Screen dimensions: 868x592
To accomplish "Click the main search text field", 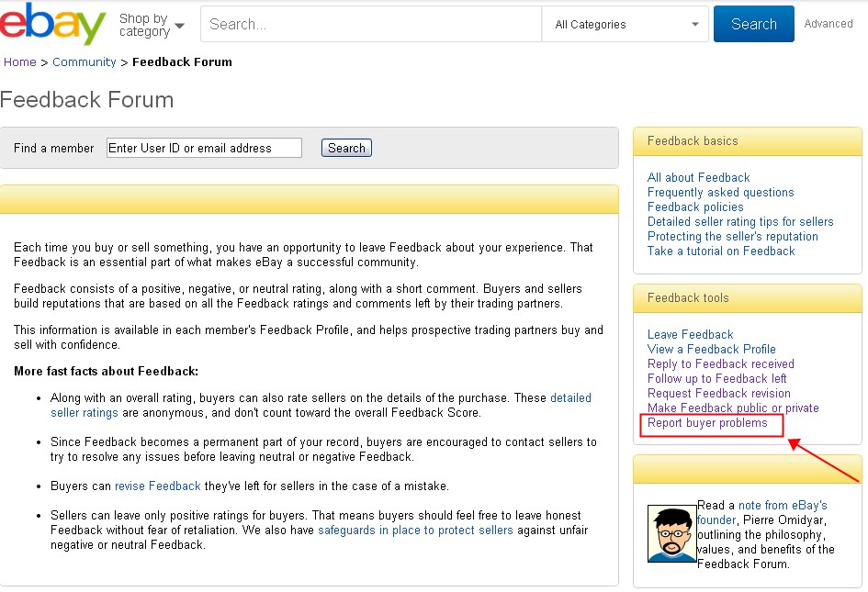I will tap(370, 25).
